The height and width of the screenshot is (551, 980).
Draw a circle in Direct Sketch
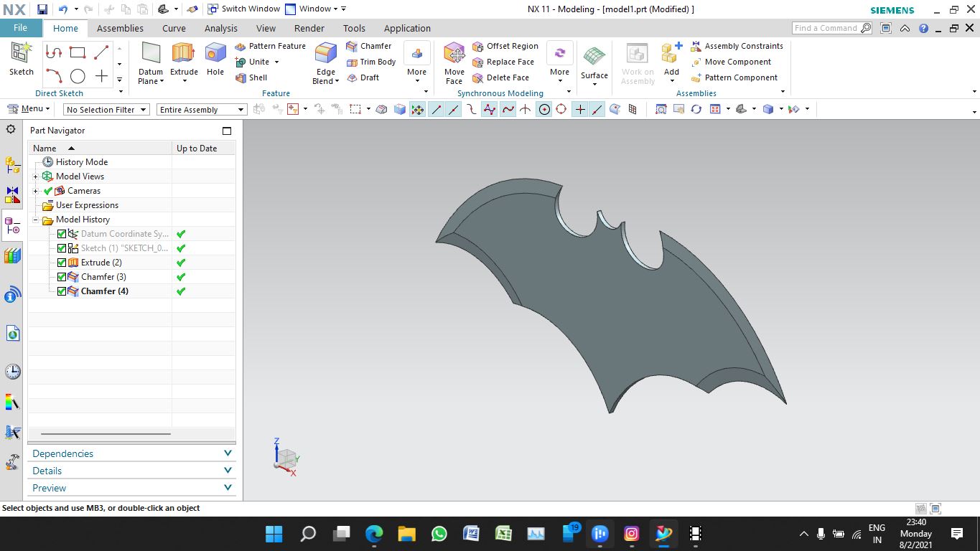click(78, 76)
